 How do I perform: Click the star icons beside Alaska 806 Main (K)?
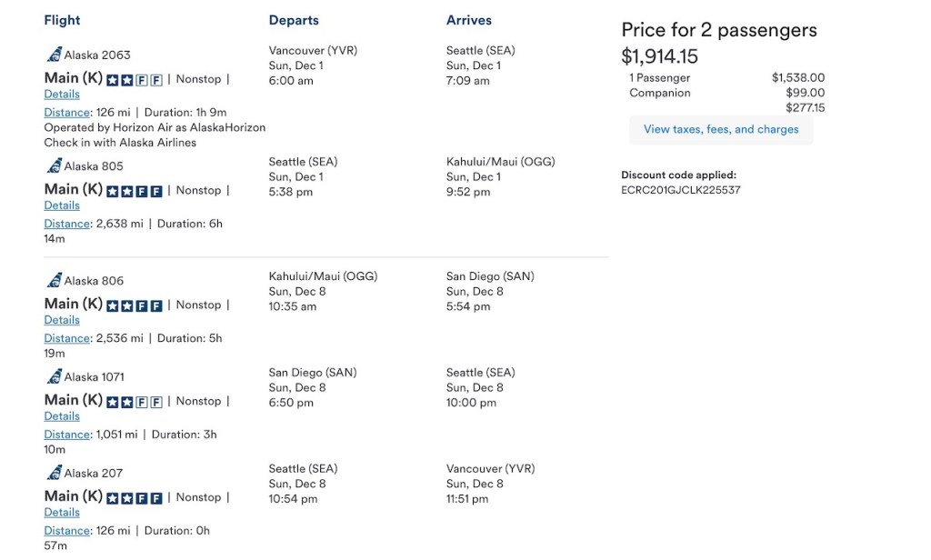click(120, 305)
